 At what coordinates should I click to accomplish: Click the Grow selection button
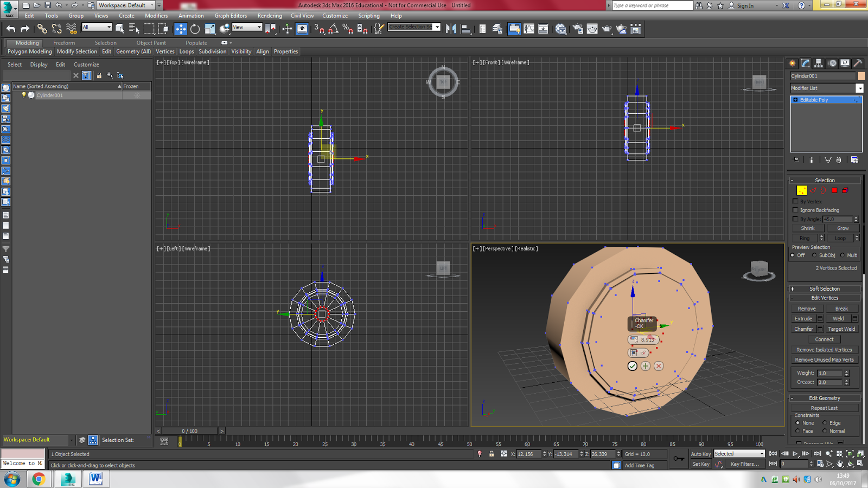[x=843, y=228]
